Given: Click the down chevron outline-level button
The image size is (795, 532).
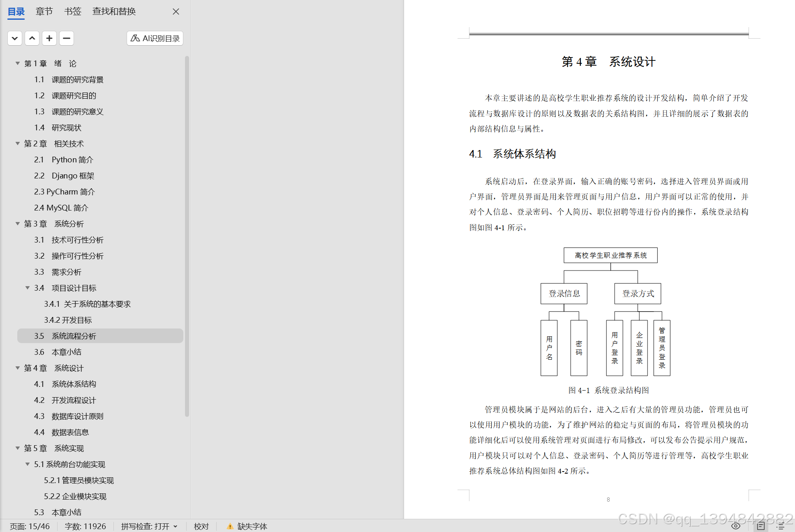Looking at the screenshot, I should coord(15,38).
